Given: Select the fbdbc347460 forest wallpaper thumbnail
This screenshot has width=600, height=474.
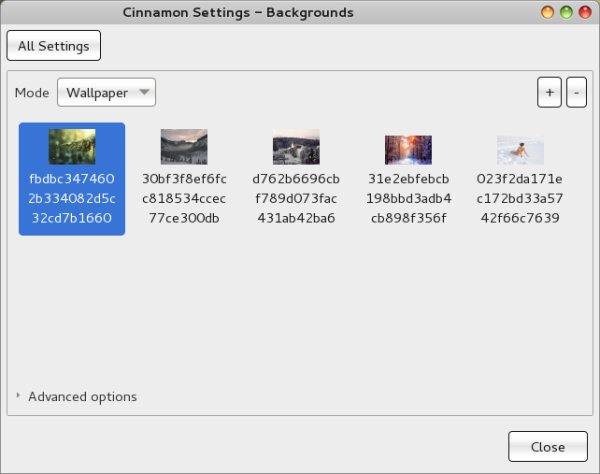Looking at the screenshot, I should tap(72, 147).
